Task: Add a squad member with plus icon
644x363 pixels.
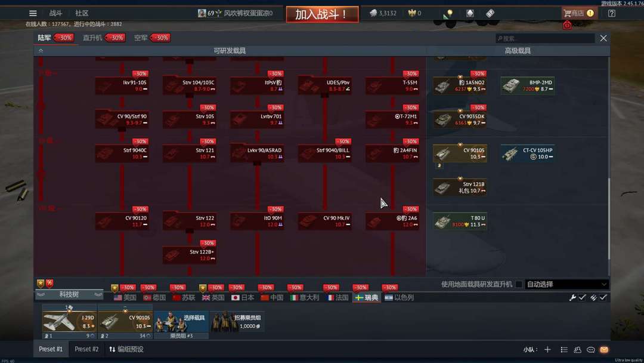Action: [547, 349]
